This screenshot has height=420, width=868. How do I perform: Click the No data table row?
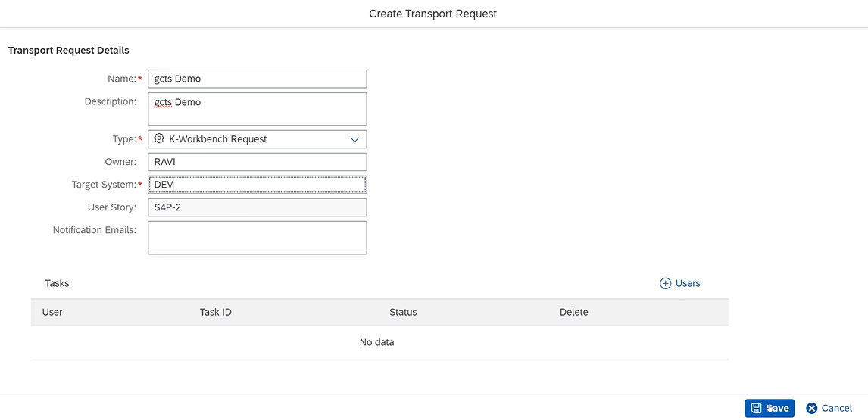(x=377, y=342)
